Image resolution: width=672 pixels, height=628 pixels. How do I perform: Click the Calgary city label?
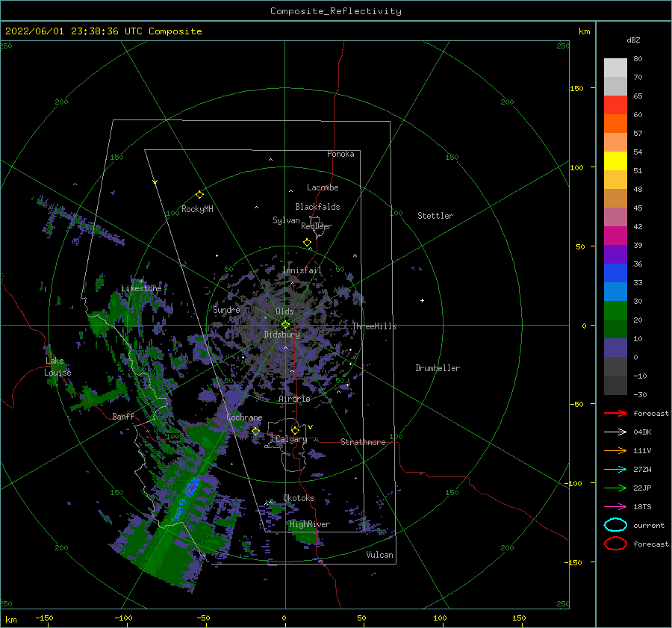(x=291, y=439)
